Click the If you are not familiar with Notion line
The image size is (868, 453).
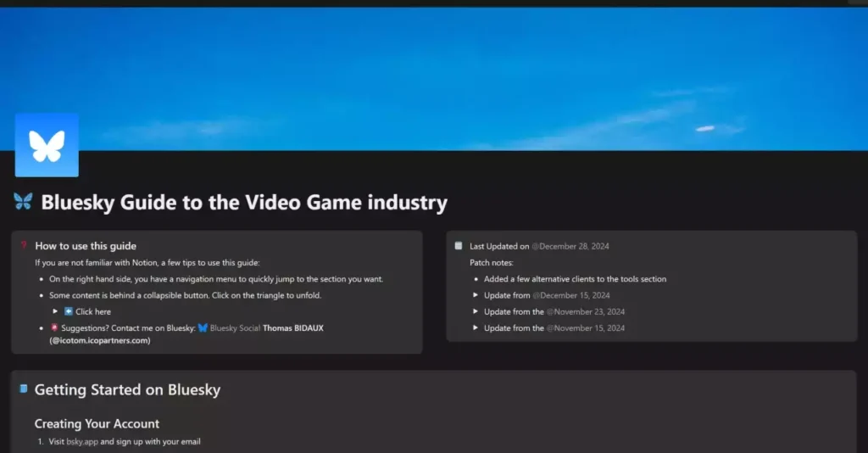pyautogui.click(x=147, y=262)
